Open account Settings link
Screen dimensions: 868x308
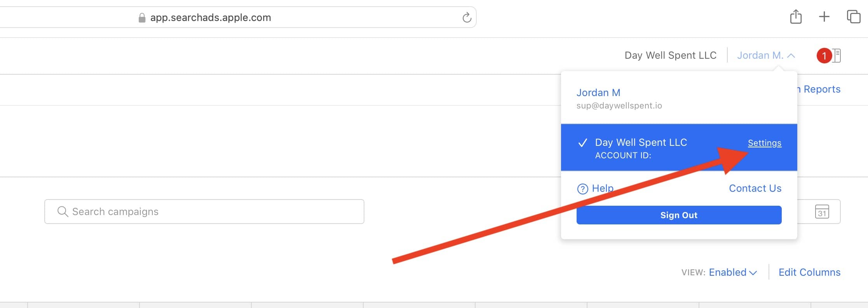764,143
